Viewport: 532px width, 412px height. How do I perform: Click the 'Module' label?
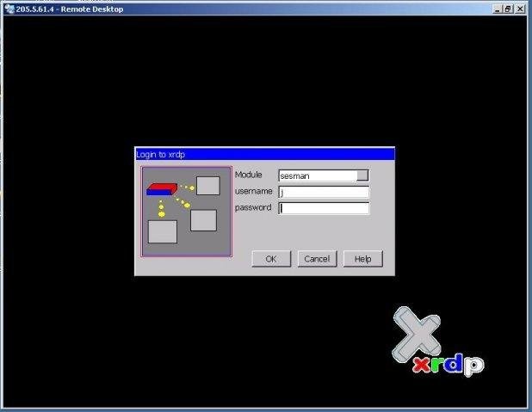tap(249, 175)
